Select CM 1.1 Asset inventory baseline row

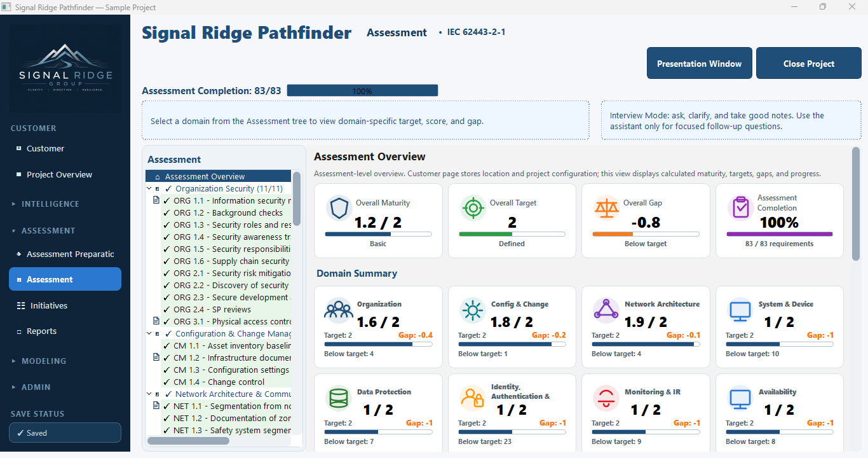(x=227, y=346)
